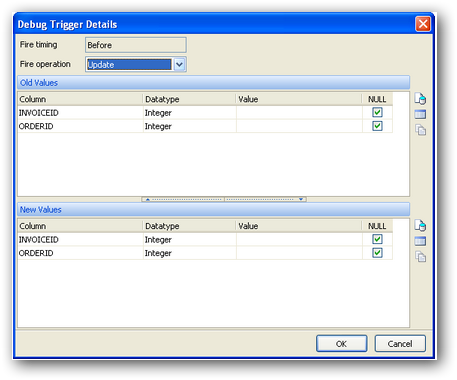This screenshot has height=380, width=457.
Task: Click the Update value in Fire operation
Action: [129, 64]
